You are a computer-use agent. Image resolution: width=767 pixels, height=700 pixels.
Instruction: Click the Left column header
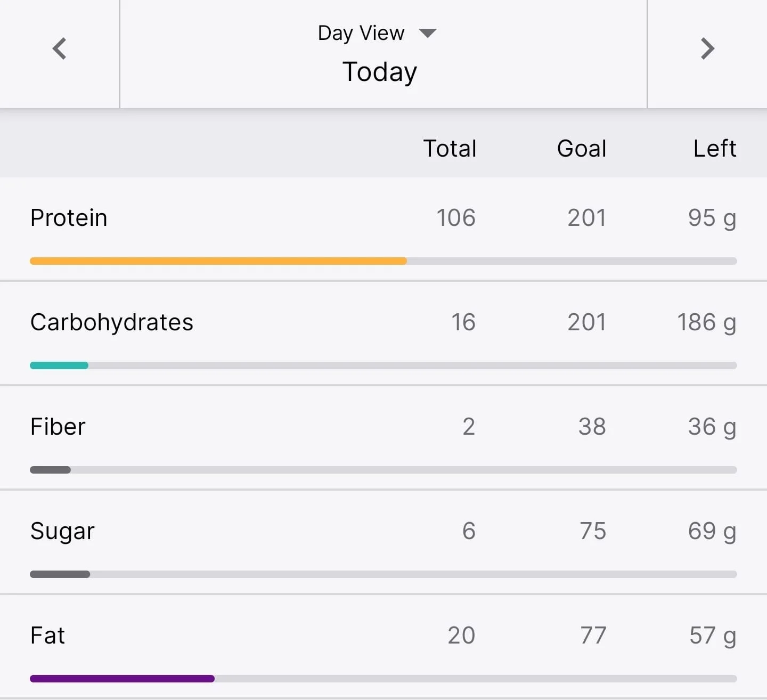[x=715, y=149]
